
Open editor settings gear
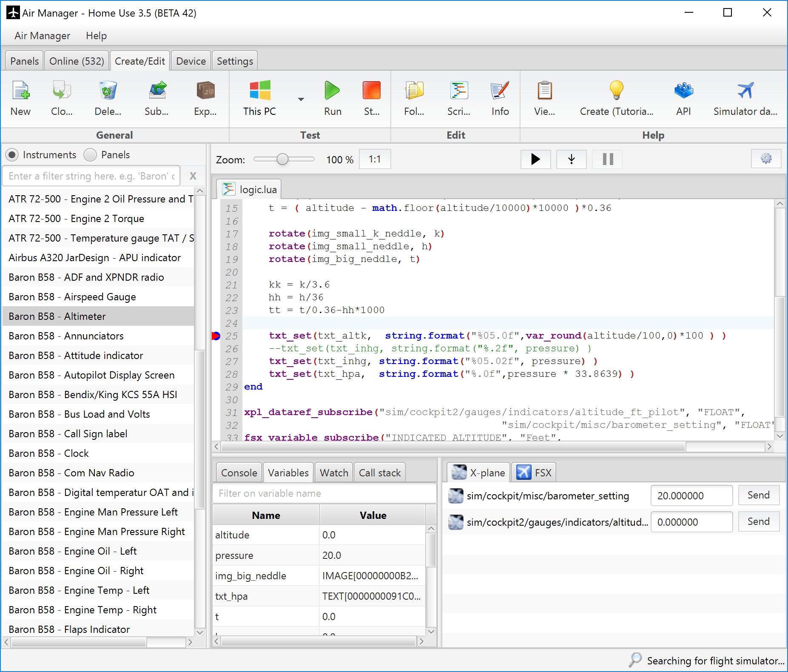pos(766,159)
